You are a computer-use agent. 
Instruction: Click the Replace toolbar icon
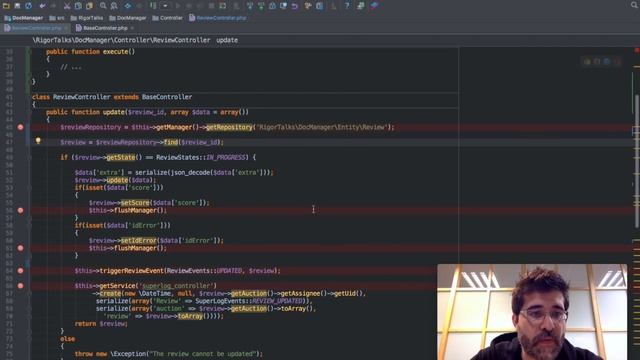click(x=114, y=6)
